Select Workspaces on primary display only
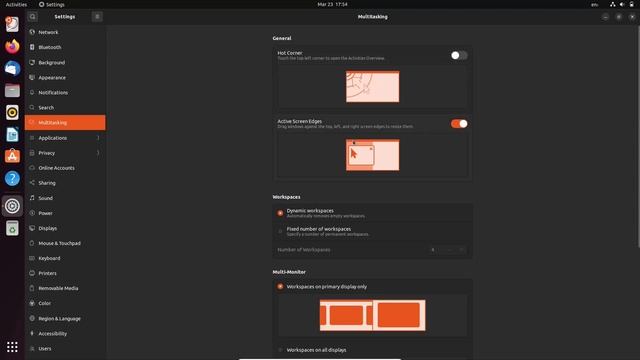The width and height of the screenshot is (640, 360). pyautogui.click(x=280, y=287)
